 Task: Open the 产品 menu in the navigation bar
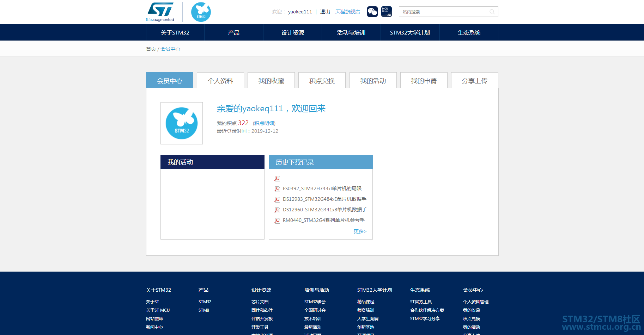pos(234,32)
